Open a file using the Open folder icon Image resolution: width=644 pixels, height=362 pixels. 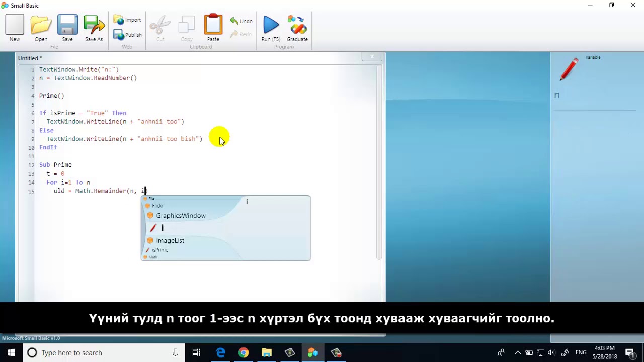pyautogui.click(x=41, y=28)
